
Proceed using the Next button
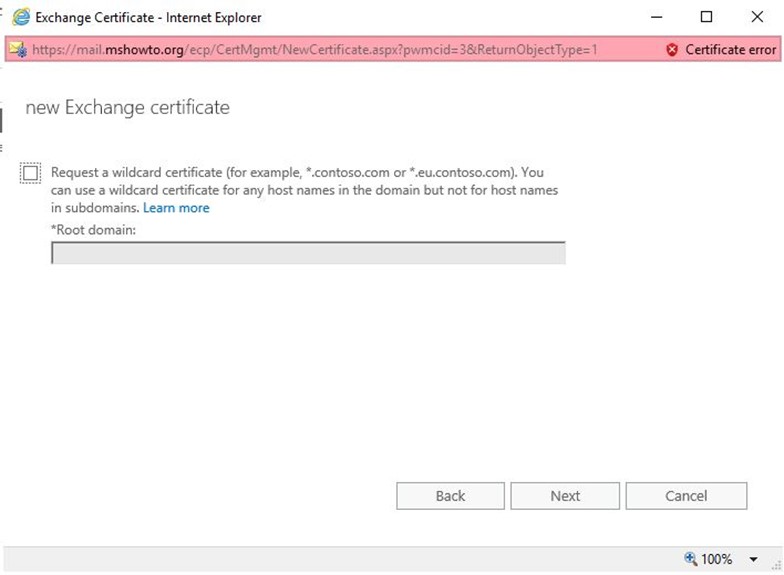tap(565, 496)
